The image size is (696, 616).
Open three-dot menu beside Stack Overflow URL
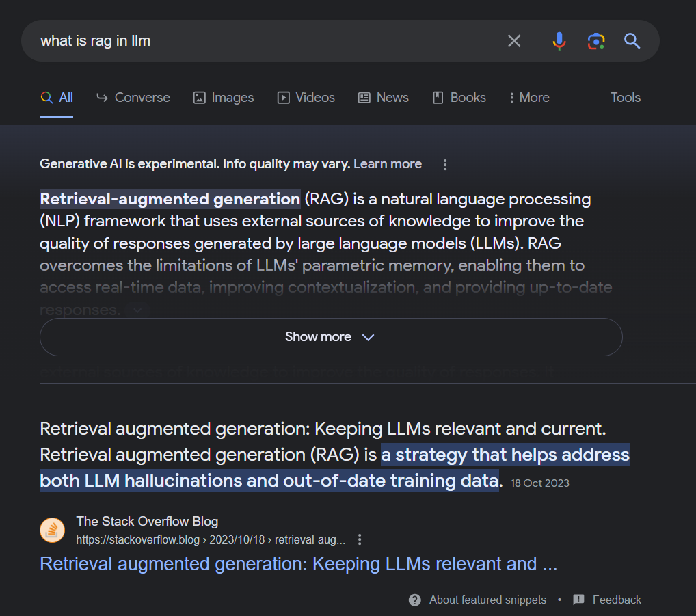[x=360, y=539]
